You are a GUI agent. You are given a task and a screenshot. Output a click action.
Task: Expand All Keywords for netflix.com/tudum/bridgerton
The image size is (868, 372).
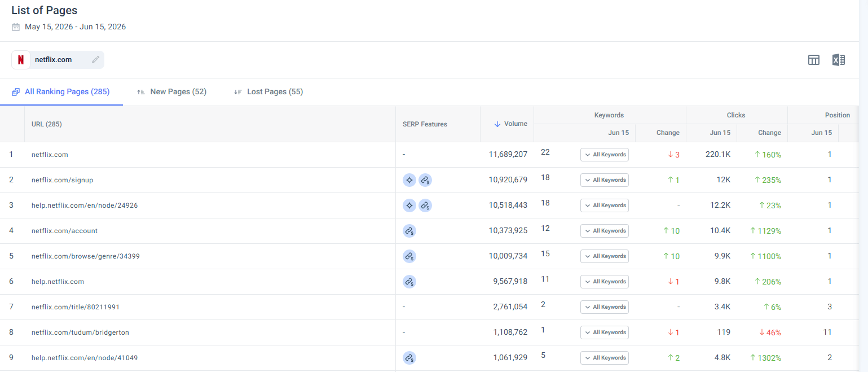605,332
